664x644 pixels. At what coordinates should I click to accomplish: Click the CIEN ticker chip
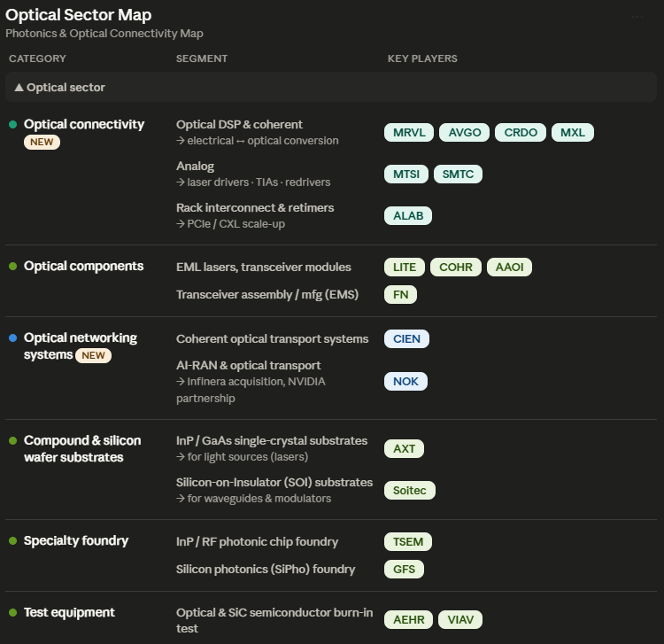(x=406, y=339)
